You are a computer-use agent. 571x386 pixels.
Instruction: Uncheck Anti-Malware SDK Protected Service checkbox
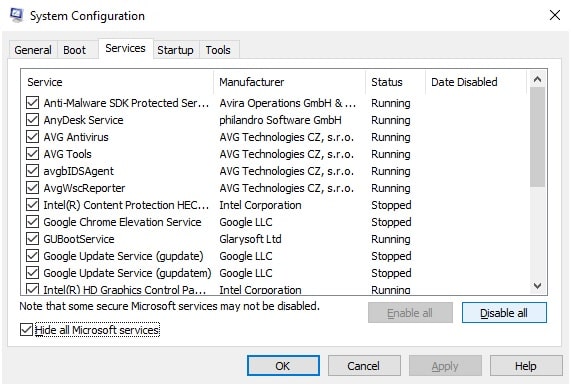[32, 103]
